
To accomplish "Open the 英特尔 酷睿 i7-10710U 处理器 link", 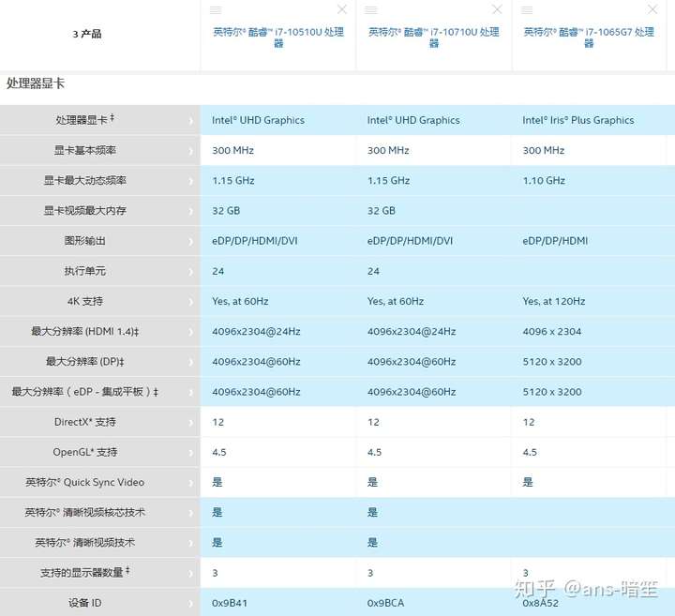I will point(433,37).
